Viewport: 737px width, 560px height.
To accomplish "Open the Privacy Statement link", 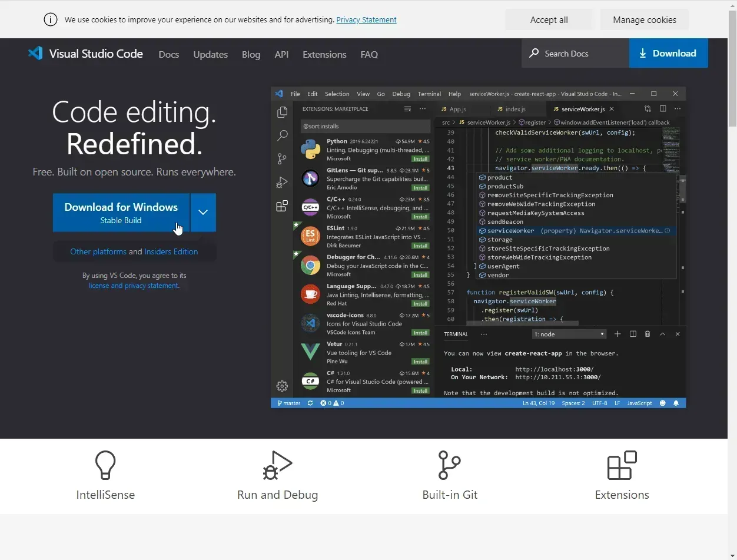I will click(x=366, y=19).
